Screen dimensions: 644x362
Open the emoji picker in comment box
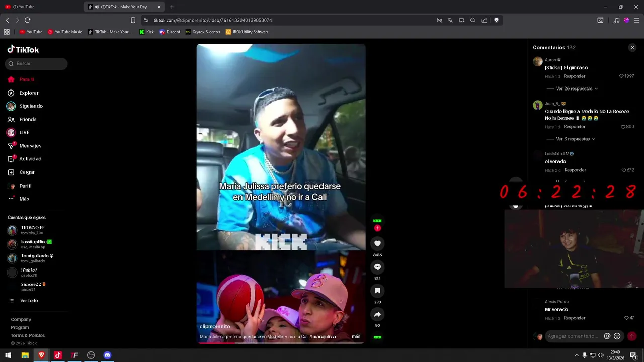[x=617, y=336]
